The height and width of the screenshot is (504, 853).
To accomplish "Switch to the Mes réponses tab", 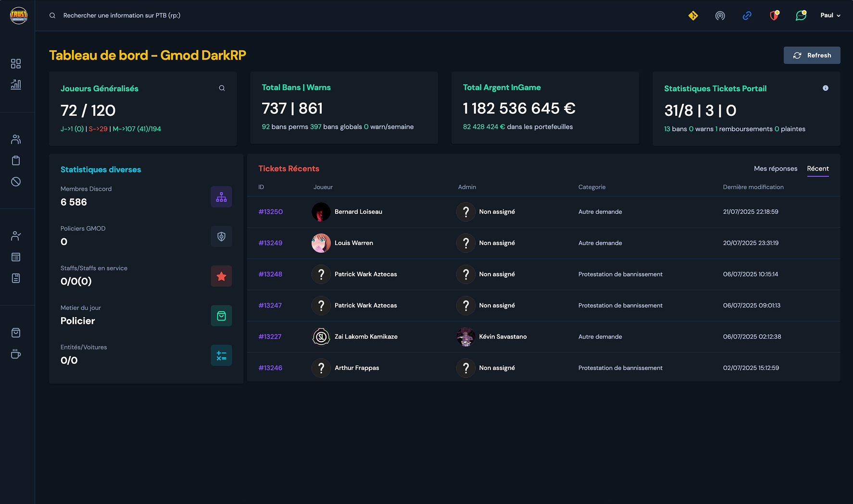I will 775,169.
